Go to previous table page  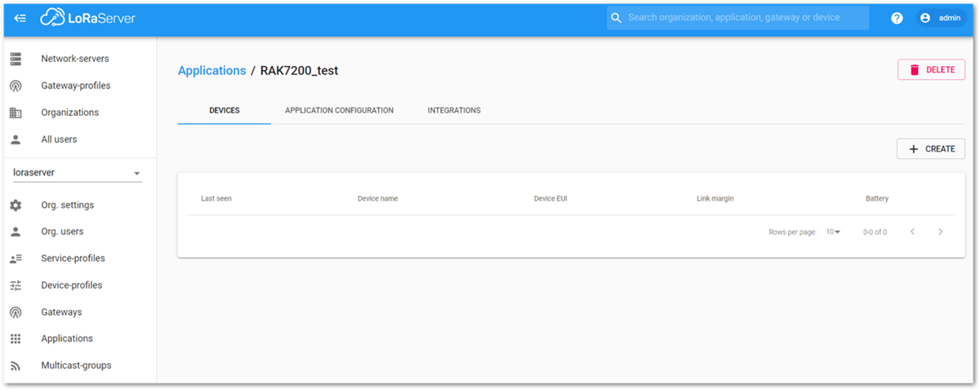(912, 232)
